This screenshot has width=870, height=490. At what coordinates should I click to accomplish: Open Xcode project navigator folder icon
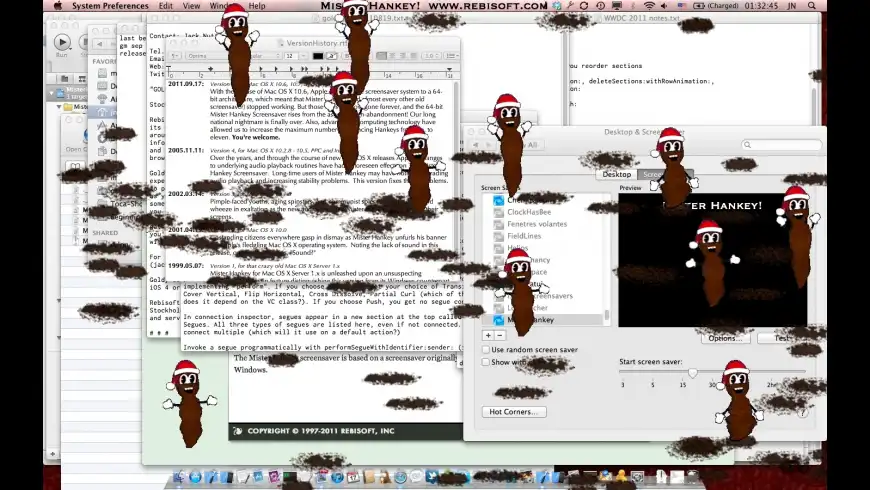(64, 79)
